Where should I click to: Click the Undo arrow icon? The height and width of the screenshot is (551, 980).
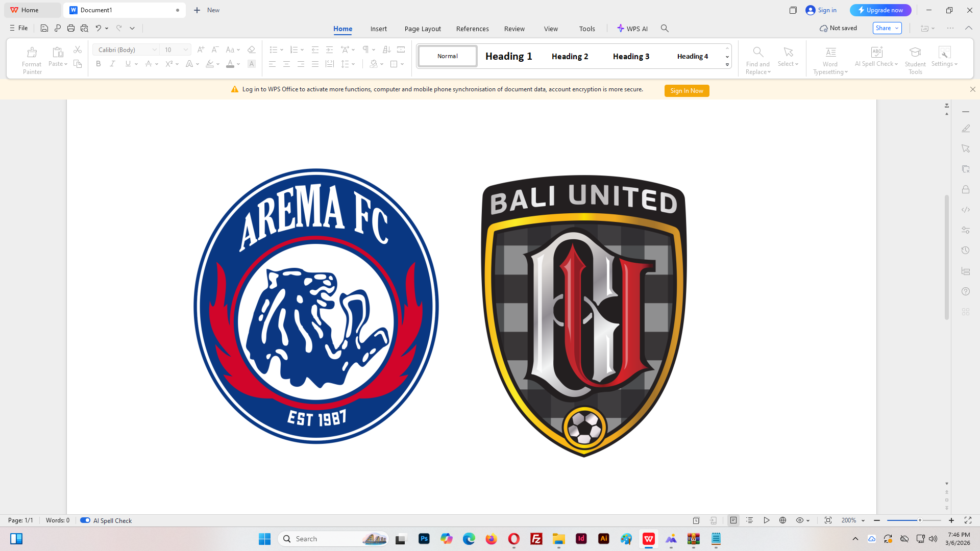pos(98,28)
